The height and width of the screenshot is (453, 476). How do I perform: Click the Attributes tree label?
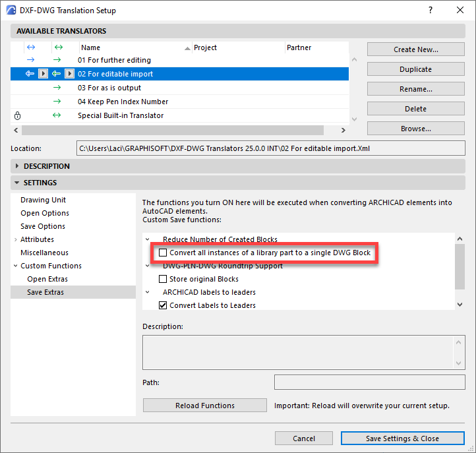[x=37, y=239]
